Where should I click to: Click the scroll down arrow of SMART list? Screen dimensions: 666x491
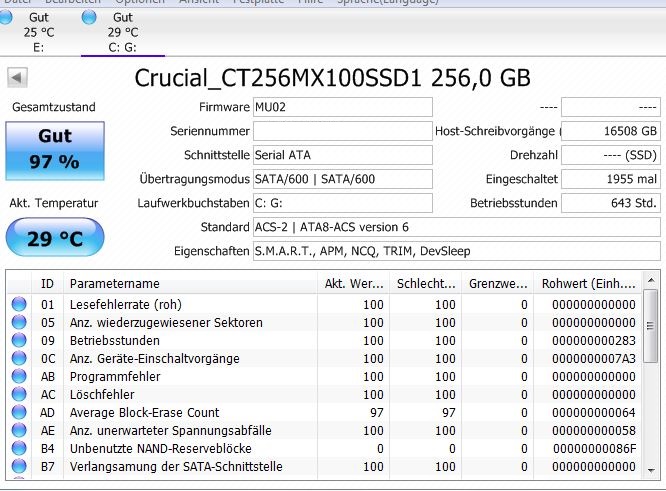click(x=651, y=471)
